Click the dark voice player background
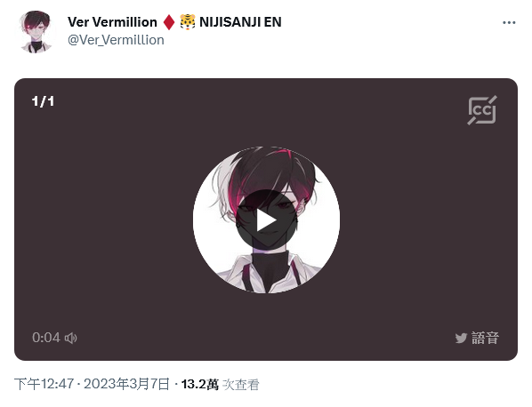Screen dimensions: 532x407 101,220
